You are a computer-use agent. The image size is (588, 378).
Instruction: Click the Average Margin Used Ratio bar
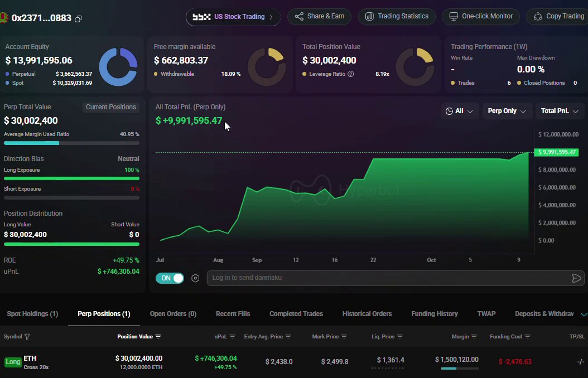(x=71, y=143)
